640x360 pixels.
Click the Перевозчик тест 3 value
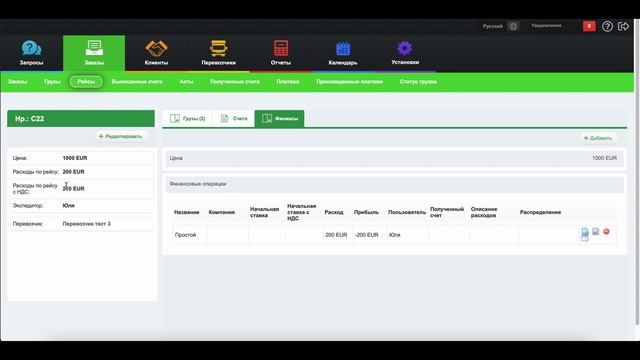87,224
